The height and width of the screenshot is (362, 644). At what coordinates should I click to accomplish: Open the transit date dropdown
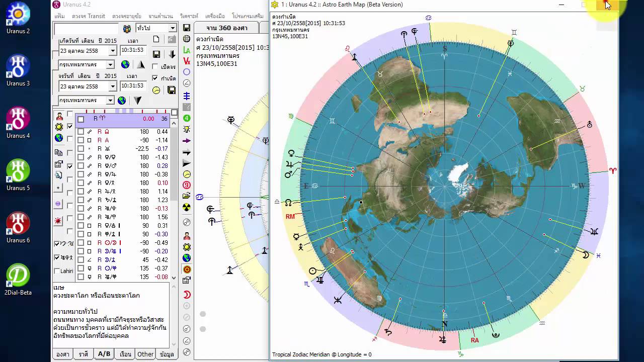(113, 86)
